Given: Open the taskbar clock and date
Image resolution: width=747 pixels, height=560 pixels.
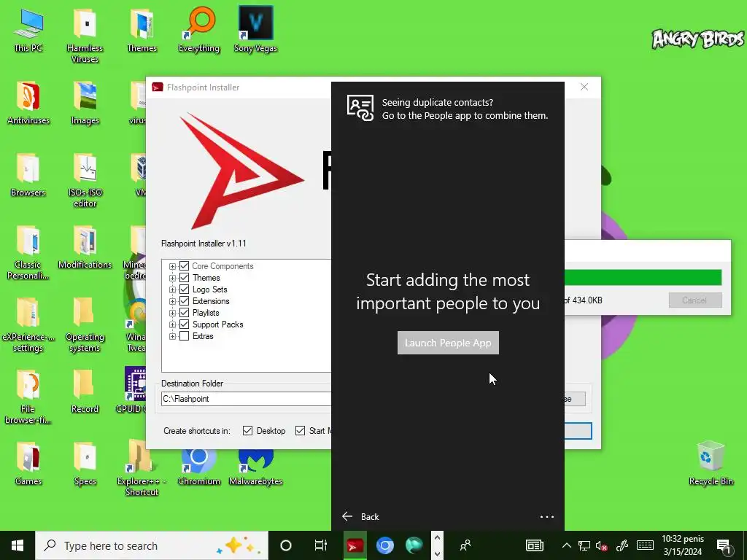Looking at the screenshot, I should point(683,545).
